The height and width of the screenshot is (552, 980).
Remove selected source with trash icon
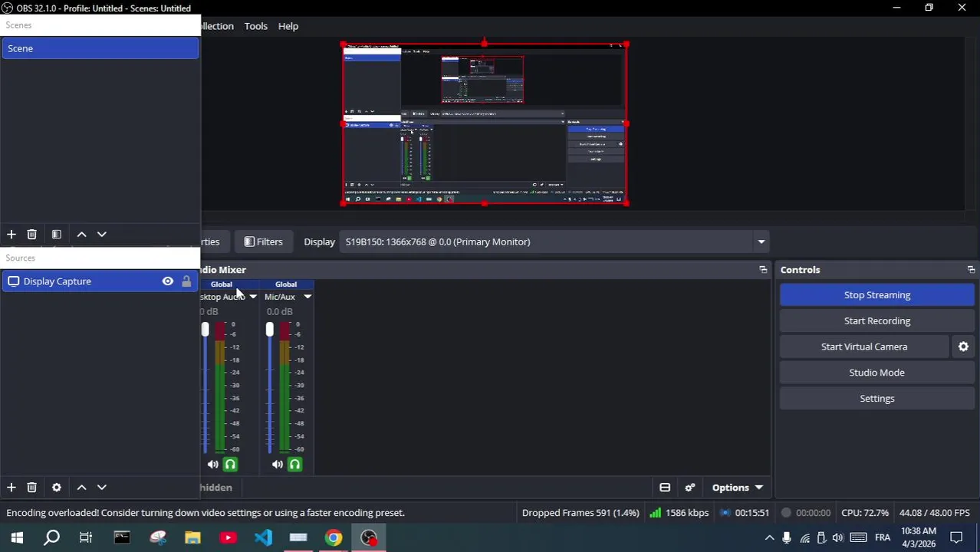click(x=31, y=488)
